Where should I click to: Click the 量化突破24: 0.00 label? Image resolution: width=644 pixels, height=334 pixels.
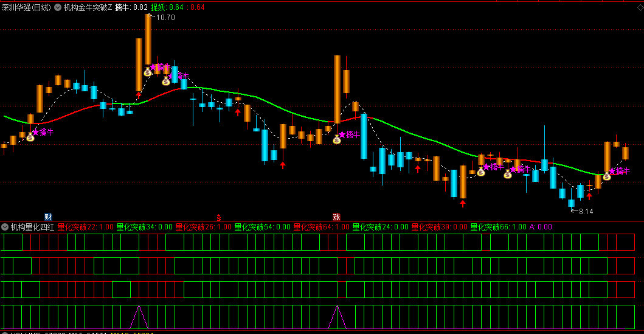[x=380, y=227]
